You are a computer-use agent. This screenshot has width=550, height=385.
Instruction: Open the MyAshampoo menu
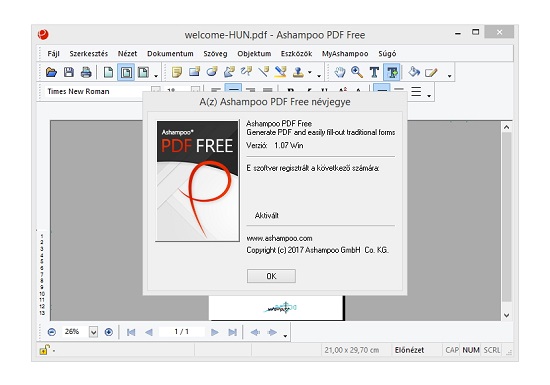[345, 54]
